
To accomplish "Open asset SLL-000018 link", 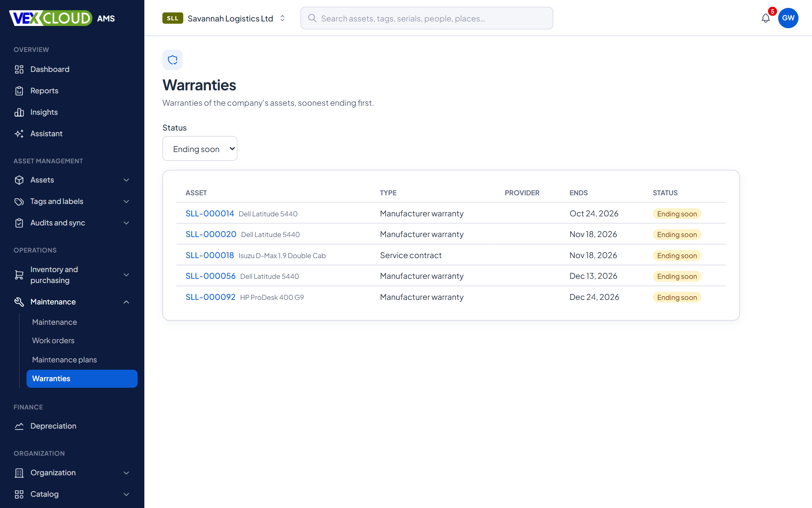I will coord(210,255).
